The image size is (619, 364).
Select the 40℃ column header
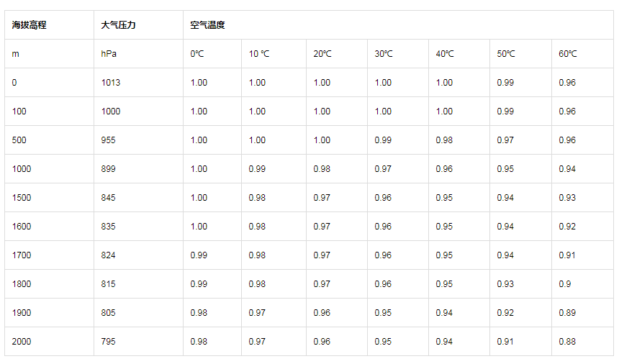[x=459, y=54]
